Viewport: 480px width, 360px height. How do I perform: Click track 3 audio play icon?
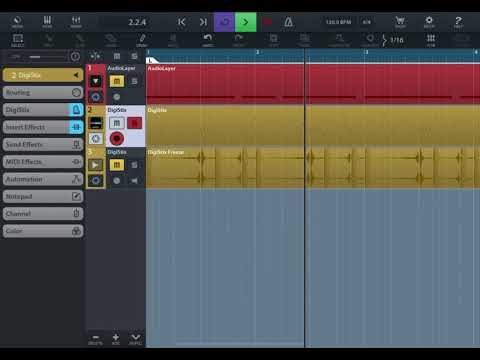(x=96, y=165)
